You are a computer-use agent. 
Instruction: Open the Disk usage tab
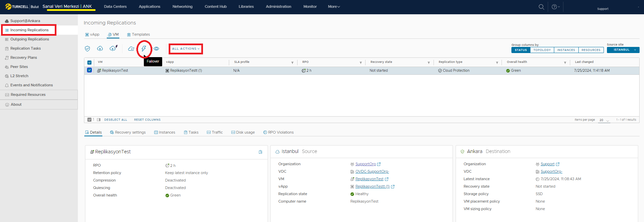pyautogui.click(x=243, y=133)
